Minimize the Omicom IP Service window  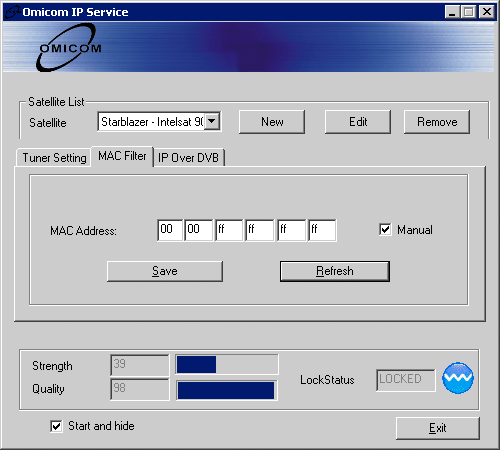[452, 12]
